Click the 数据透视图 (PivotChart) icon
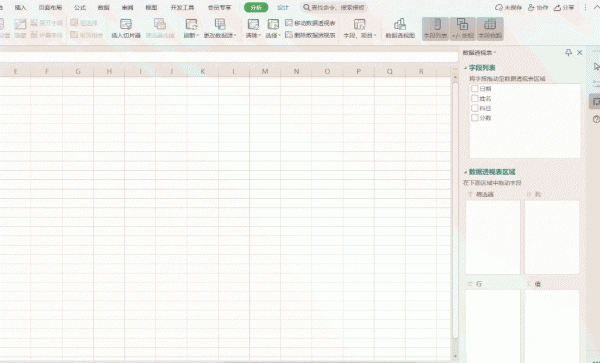This screenshot has height=363, width=600. [400, 24]
